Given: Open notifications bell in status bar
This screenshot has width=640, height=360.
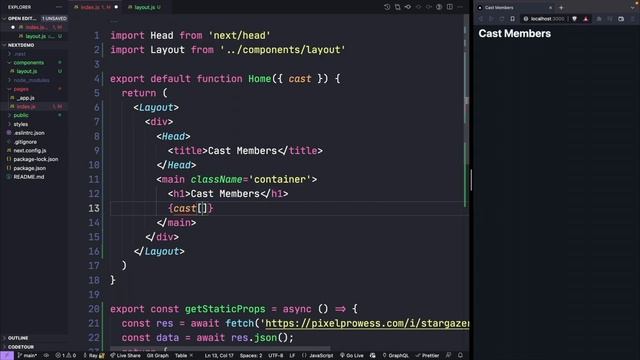Looking at the screenshot, I should click(460, 356).
